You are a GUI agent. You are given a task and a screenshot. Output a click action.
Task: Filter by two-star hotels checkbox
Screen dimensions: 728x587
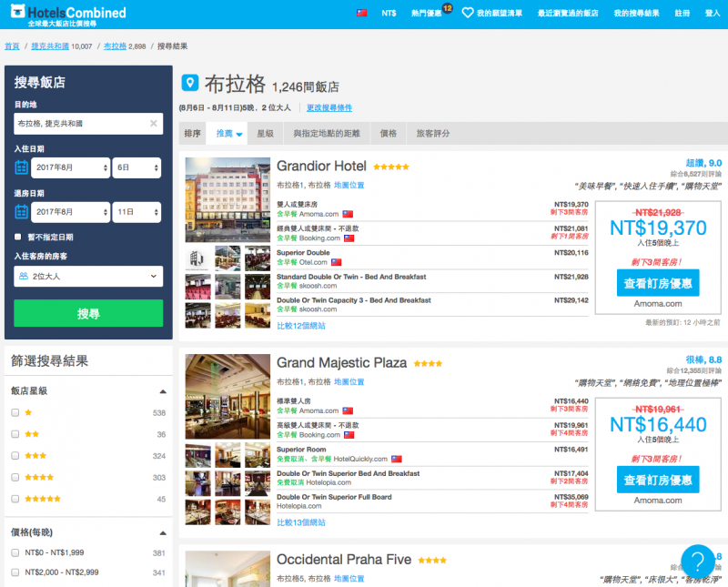click(15, 434)
